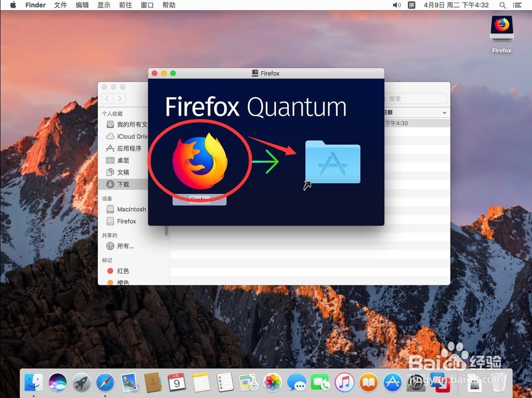
Task: Click Finder window back arrow button
Action: [x=107, y=99]
